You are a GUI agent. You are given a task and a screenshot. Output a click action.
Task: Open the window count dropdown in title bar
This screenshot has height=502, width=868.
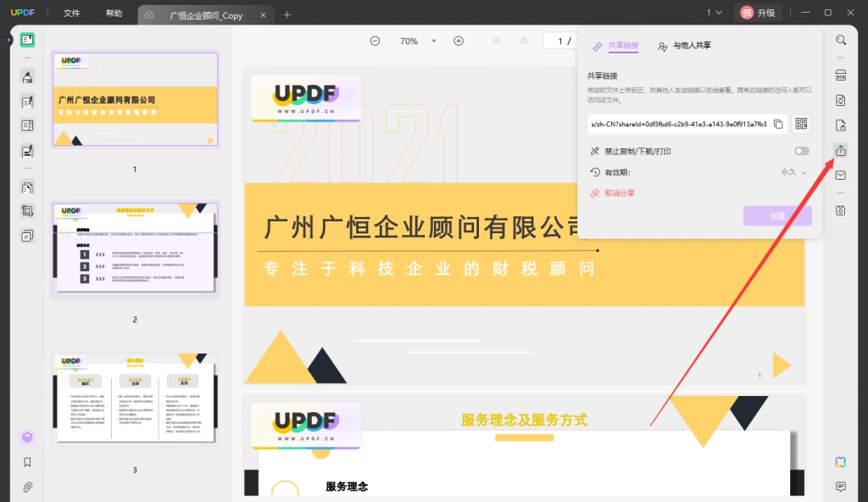click(x=714, y=12)
